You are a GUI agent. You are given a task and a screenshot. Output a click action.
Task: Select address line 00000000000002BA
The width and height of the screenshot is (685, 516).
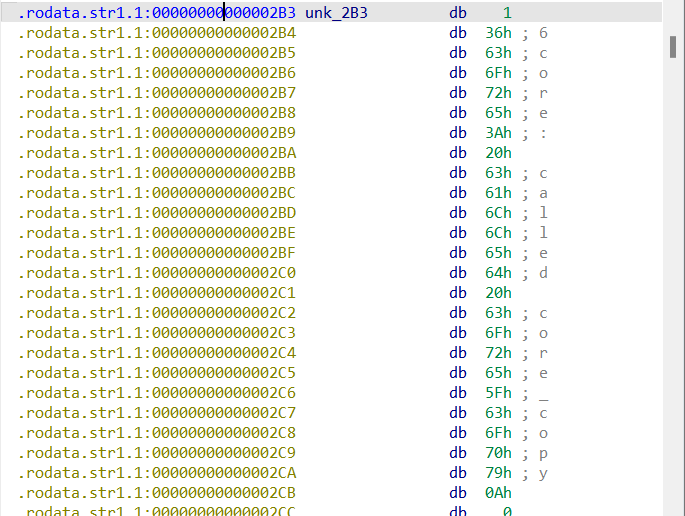point(157,153)
